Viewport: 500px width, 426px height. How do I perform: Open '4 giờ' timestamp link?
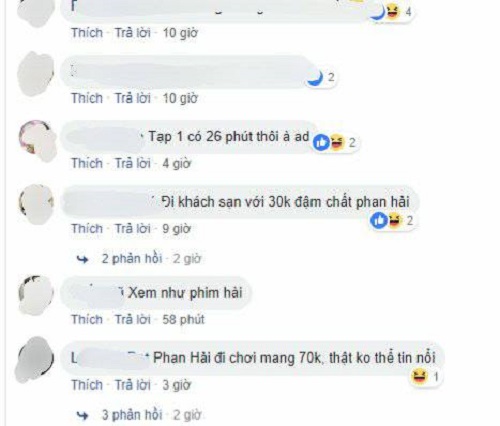click(x=176, y=163)
